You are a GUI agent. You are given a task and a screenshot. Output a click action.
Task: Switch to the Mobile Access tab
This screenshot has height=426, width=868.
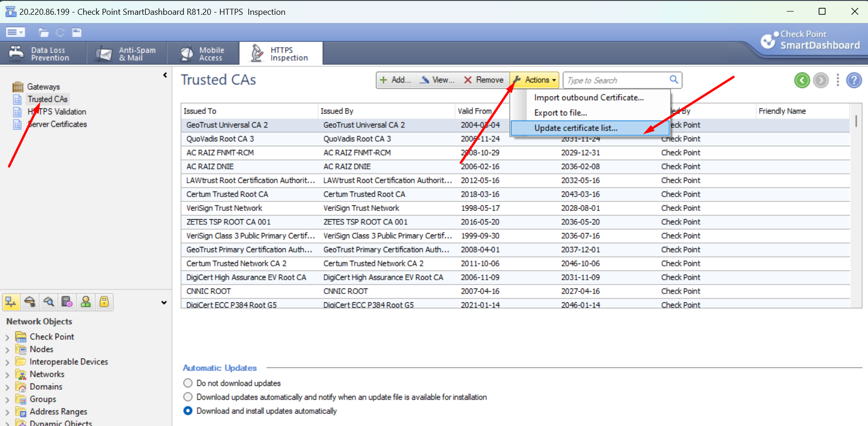pos(203,53)
